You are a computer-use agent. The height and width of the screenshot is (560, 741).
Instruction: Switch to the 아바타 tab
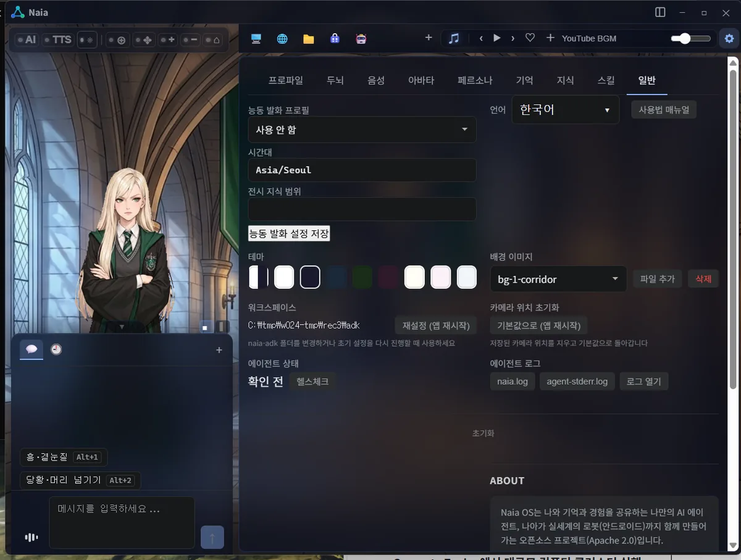pos(421,80)
